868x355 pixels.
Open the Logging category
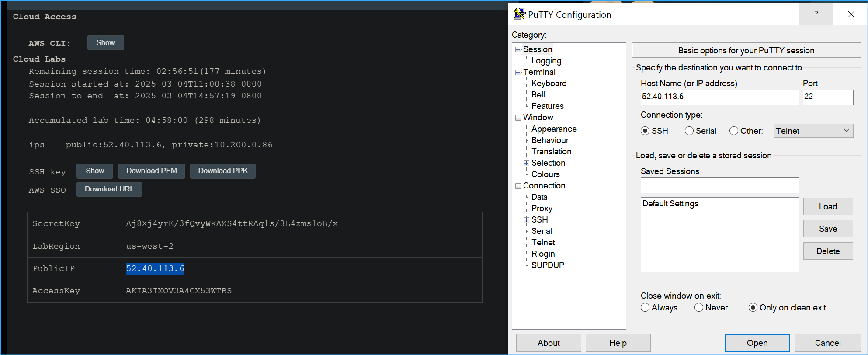pyautogui.click(x=546, y=60)
